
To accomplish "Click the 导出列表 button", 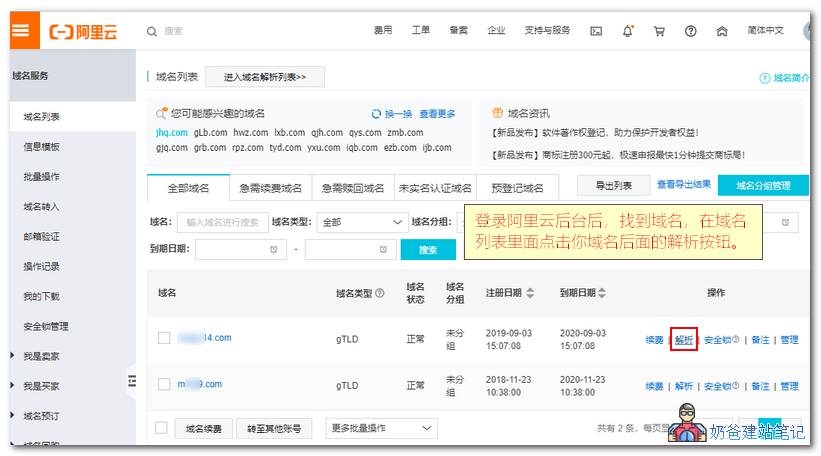I will pos(614,185).
